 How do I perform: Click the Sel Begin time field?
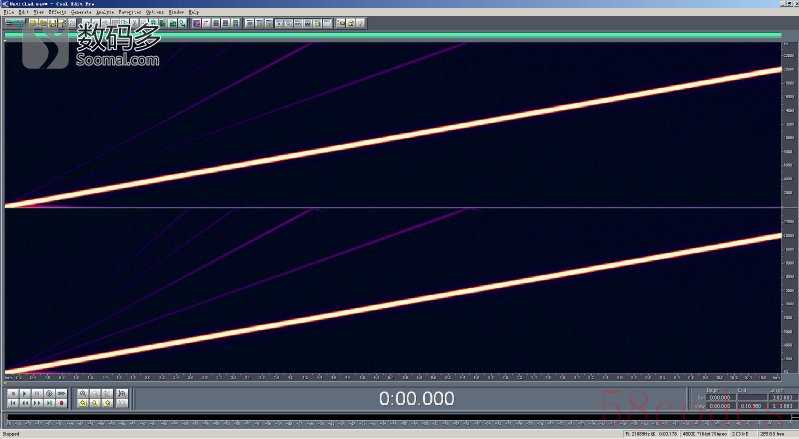[721, 397]
